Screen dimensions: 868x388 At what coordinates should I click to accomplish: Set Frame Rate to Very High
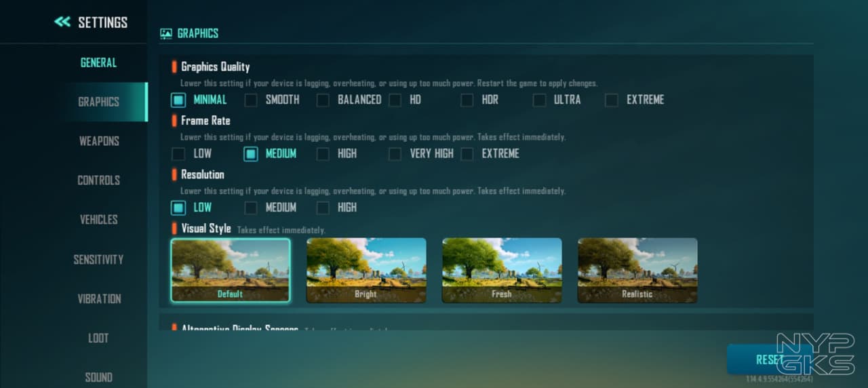(395, 154)
